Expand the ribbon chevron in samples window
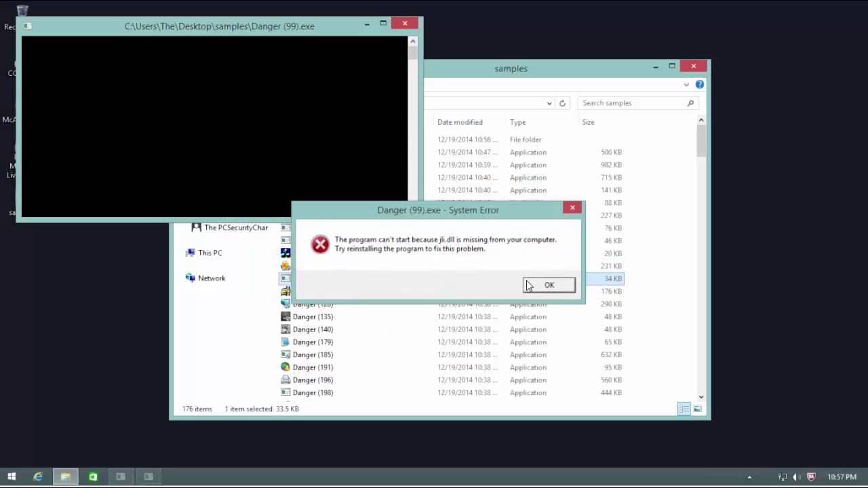The width and height of the screenshot is (868, 488). 686,85
